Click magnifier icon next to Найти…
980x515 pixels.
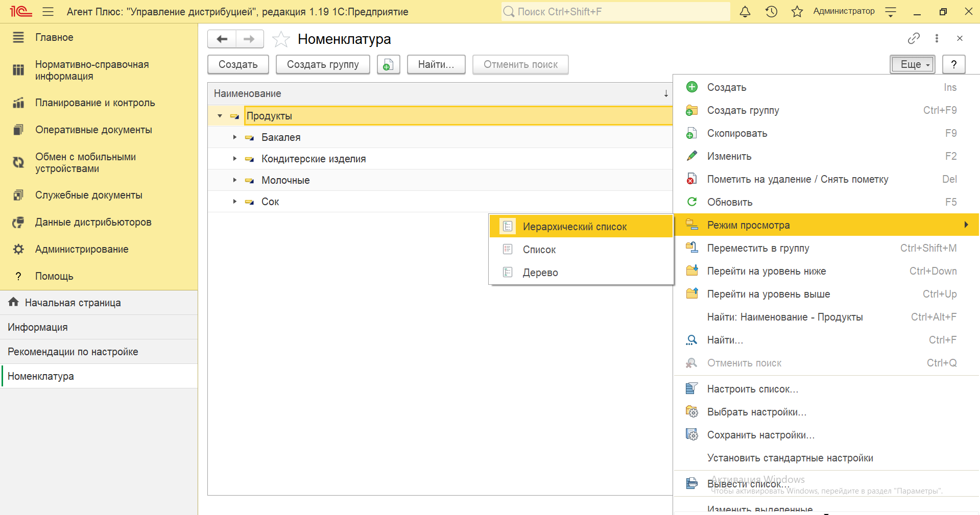692,339
